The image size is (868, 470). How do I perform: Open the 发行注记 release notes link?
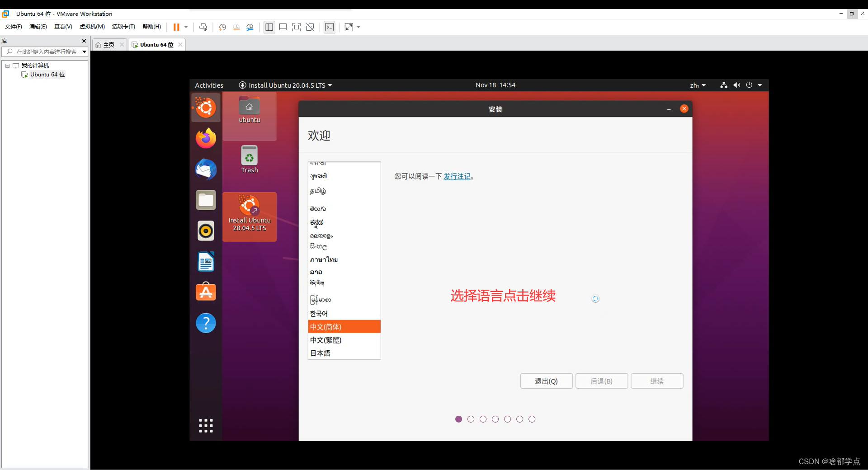point(457,176)
